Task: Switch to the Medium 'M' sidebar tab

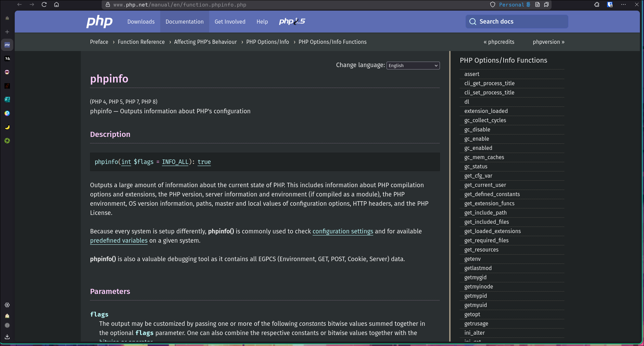Action: point(7,59)
